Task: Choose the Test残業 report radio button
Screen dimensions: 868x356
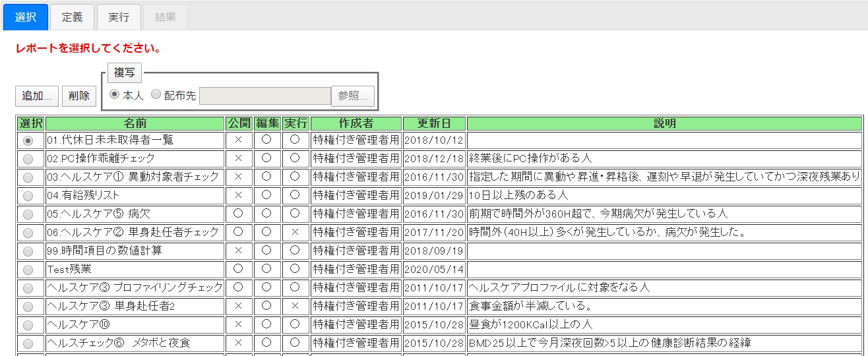Action: coord(28,270)
